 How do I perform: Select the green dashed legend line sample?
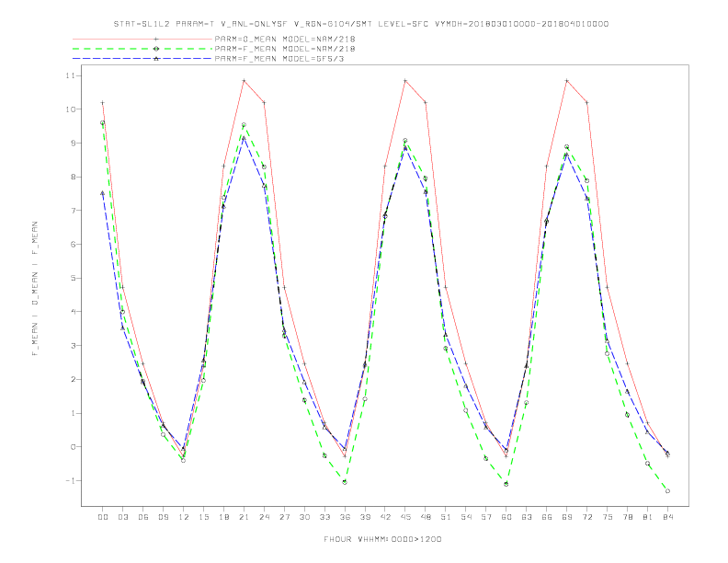point(142,49)
